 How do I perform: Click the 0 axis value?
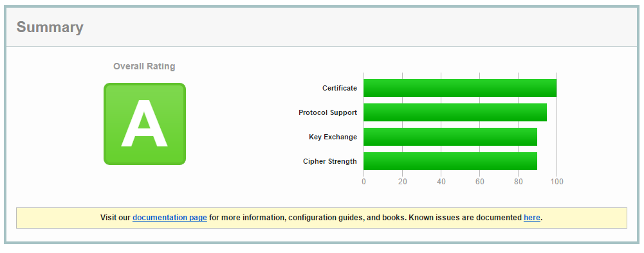(364, 182)
